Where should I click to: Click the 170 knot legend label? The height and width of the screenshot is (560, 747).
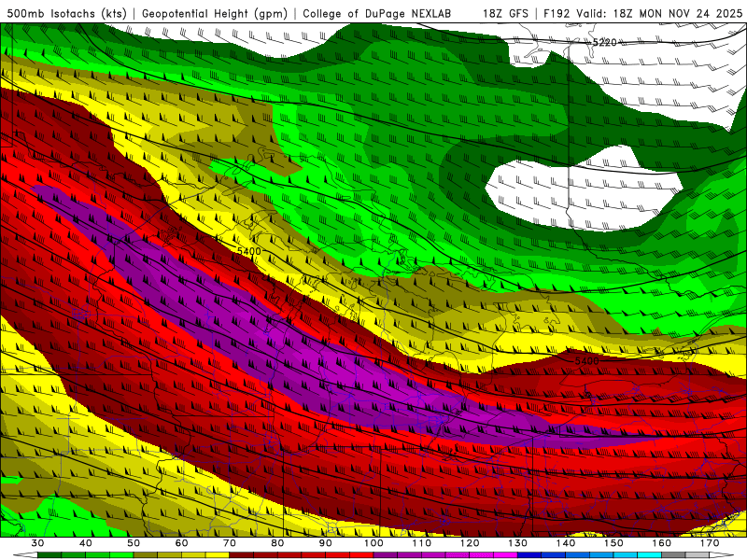pos(710,543)
